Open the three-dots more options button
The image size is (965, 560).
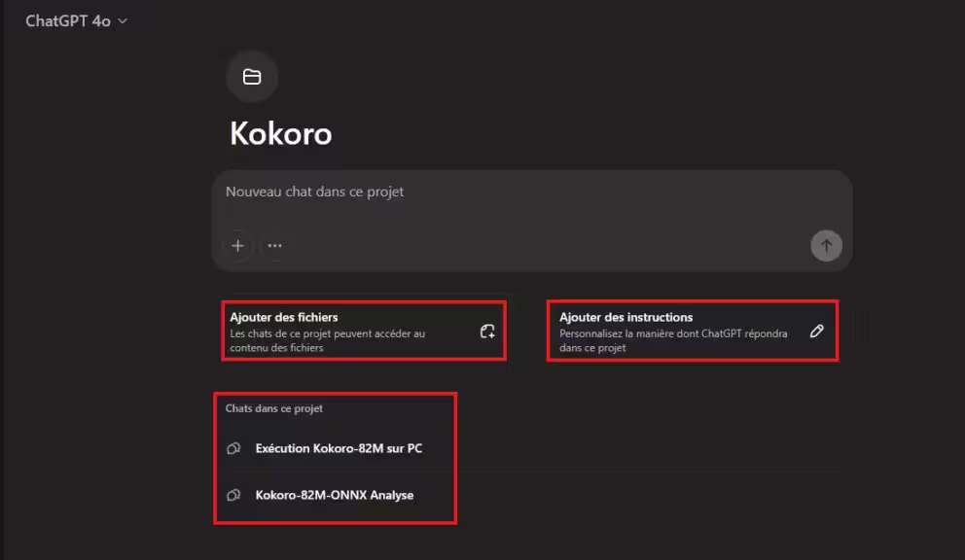point(274,246)
